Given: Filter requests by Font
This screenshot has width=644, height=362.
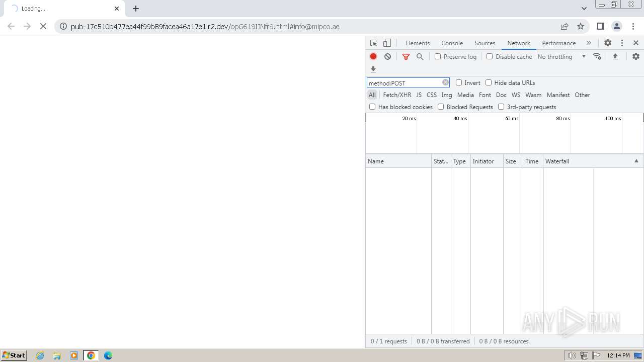Looking at the screenshot, I should [485, 95].
